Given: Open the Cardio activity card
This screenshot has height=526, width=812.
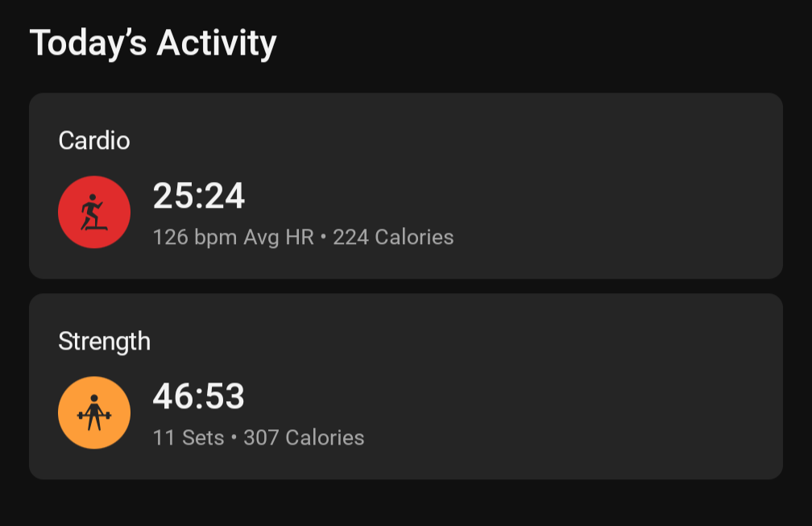Looking at the screenshot, I should click(406, 186).
